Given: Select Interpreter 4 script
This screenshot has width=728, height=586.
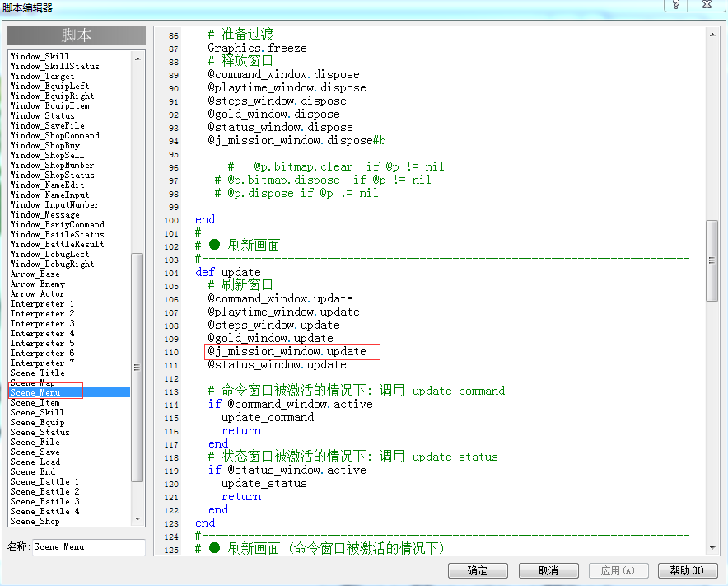Looking at the screenshot, I should pos(42,333).
